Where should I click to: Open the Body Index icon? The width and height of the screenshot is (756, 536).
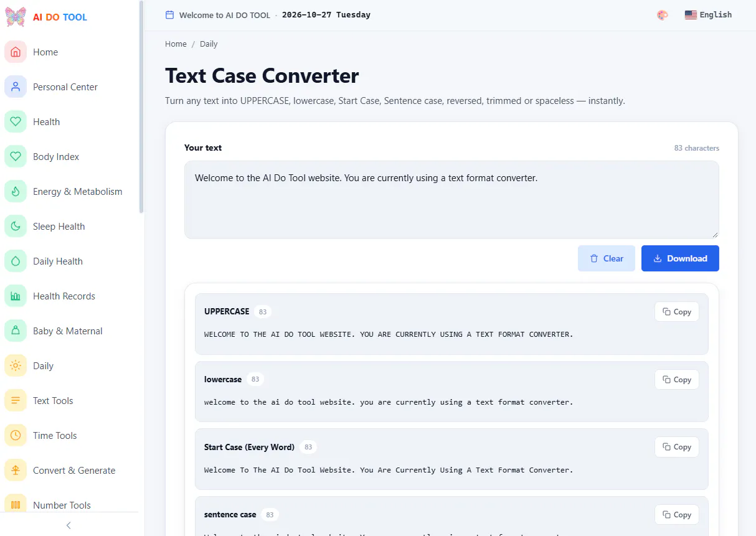click(16, 157)
